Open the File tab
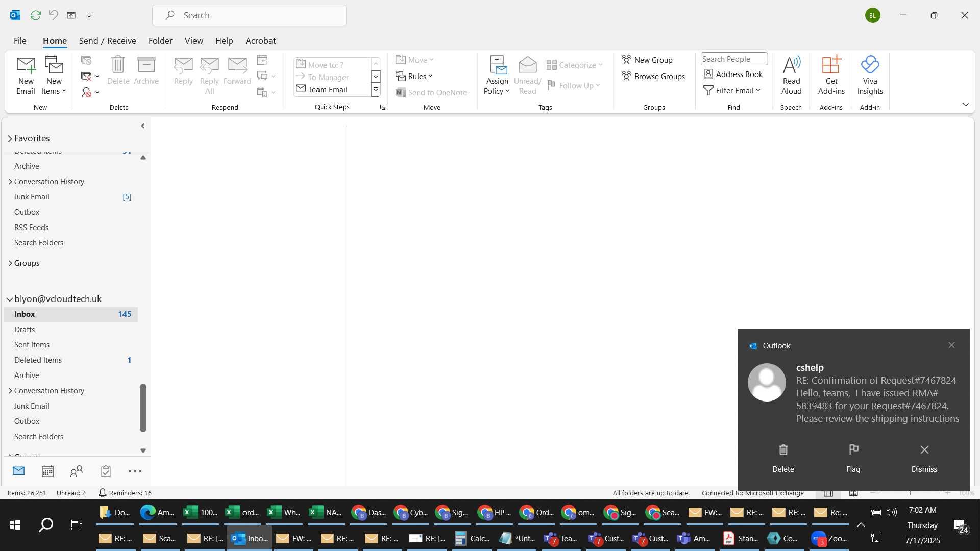 [x=20, y=41]
